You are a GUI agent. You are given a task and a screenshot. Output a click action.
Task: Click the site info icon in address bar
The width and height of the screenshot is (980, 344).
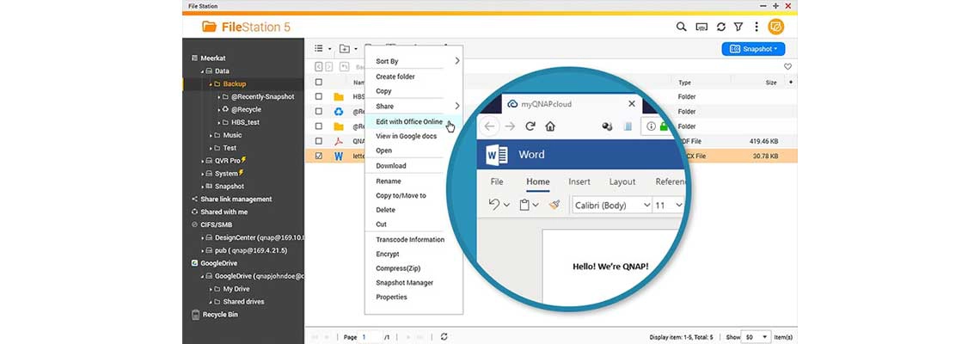[x=651, y=126]
